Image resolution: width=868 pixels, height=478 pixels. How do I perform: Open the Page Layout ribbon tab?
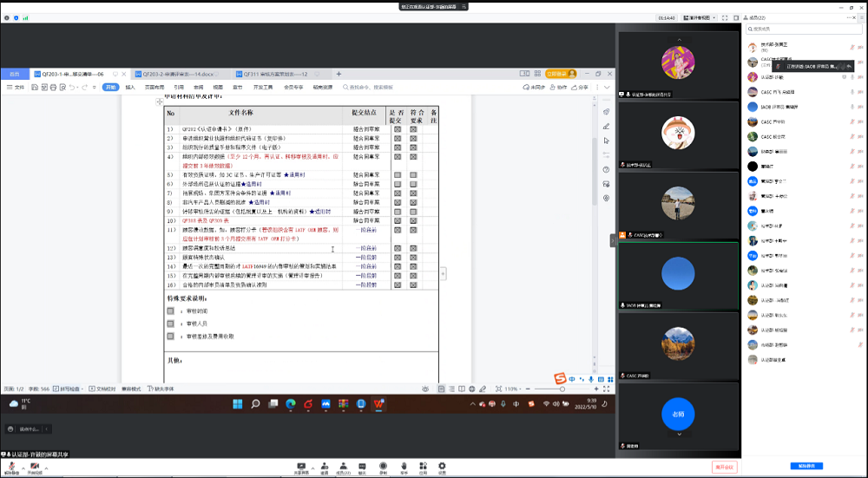coord(155,88)
